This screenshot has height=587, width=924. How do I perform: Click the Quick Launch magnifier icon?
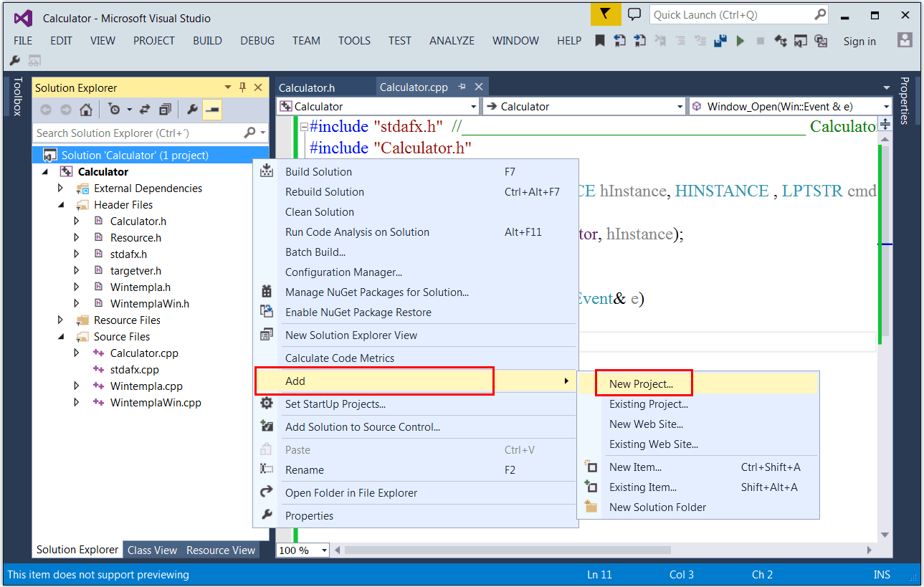click(820, 14)
